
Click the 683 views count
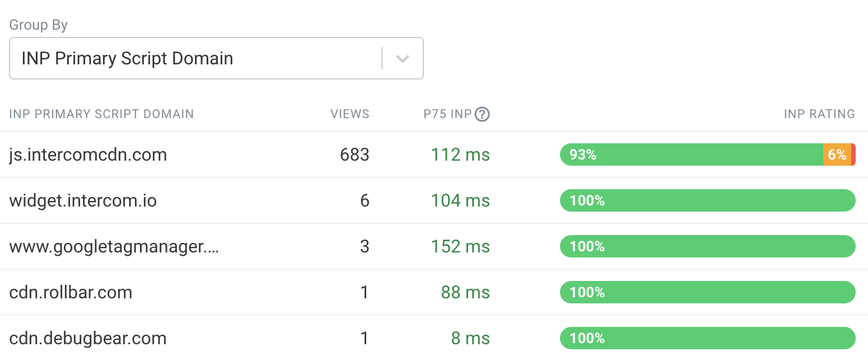tap(354, 154)
